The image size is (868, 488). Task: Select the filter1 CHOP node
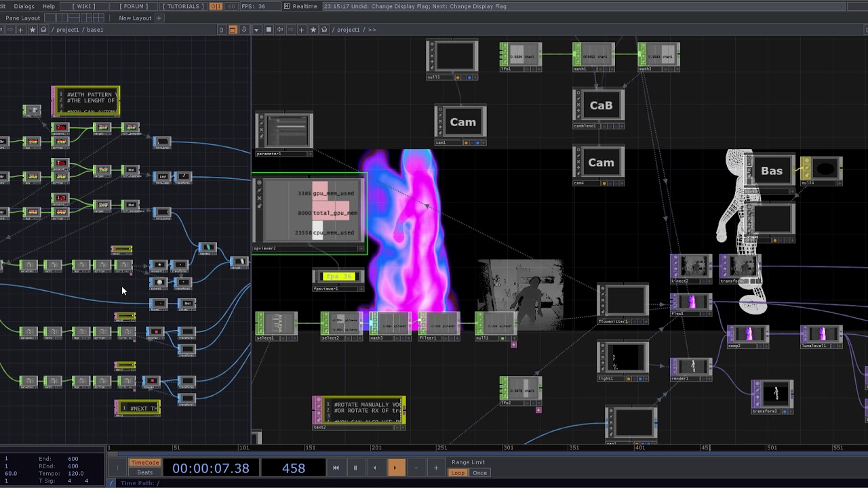click(439, 326)
